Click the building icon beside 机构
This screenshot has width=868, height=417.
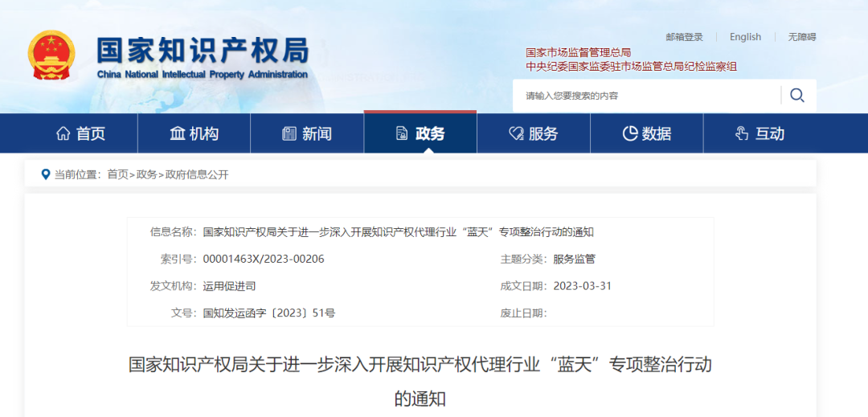click(x=177, y=133)
